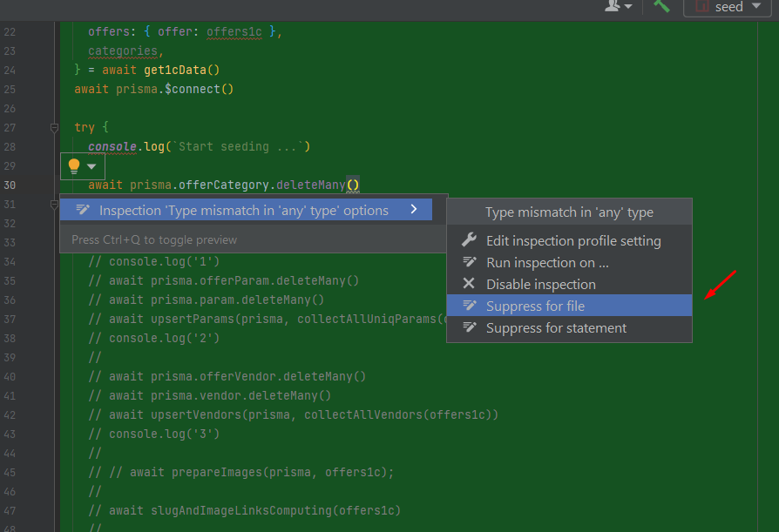This screenshot has height=532, width=779.
Task: Toggle the fold marker on line 31
Action: tap(55, 205)
